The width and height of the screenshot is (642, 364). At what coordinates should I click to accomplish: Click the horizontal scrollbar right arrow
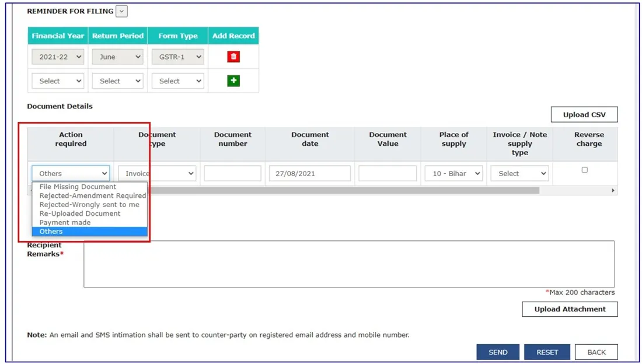pos(613,190)
